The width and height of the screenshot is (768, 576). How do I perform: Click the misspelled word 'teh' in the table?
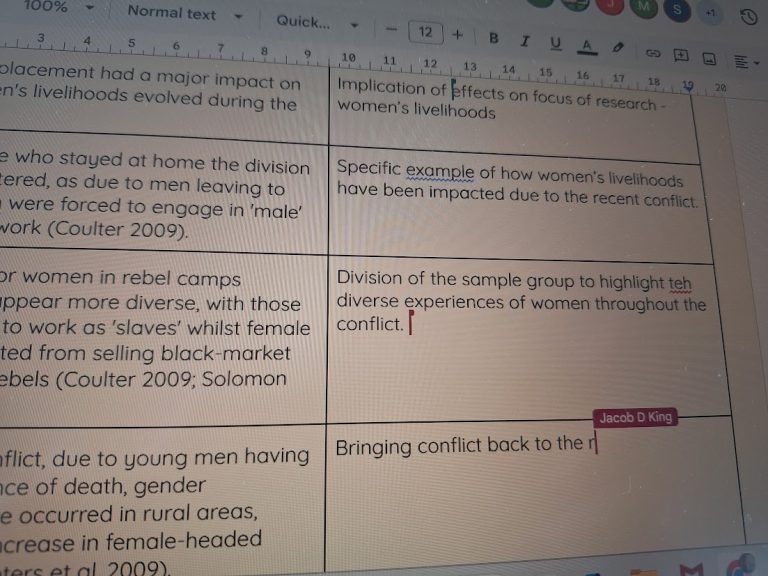(x=679, y=284)
